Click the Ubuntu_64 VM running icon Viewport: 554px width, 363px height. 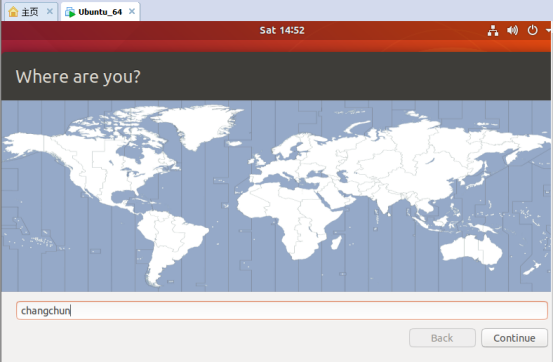pos(70,12)
